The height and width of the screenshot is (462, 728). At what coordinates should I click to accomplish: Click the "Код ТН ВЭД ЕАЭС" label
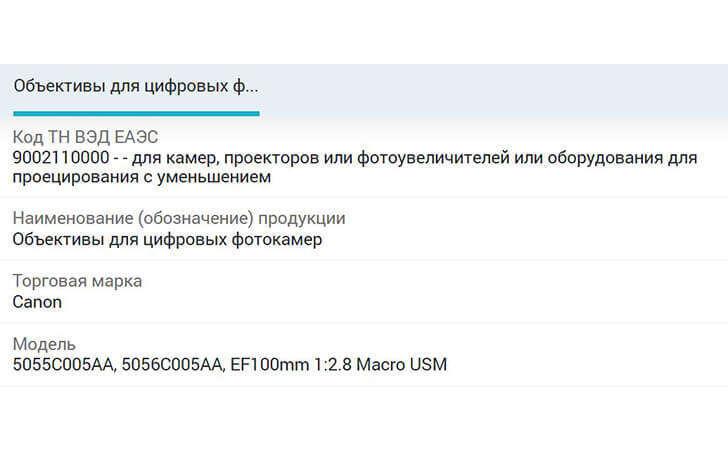point(86,138)
